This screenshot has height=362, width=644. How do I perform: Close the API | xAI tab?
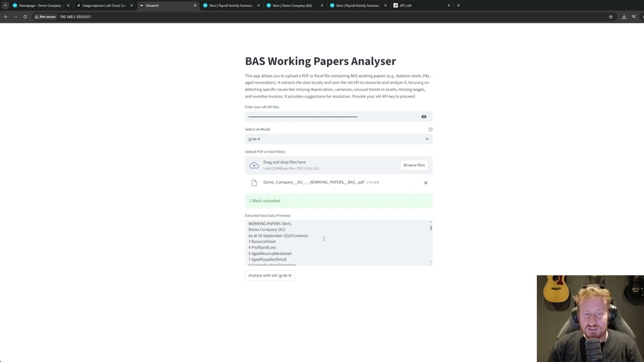pyautogui.click(x=449, y=6)
